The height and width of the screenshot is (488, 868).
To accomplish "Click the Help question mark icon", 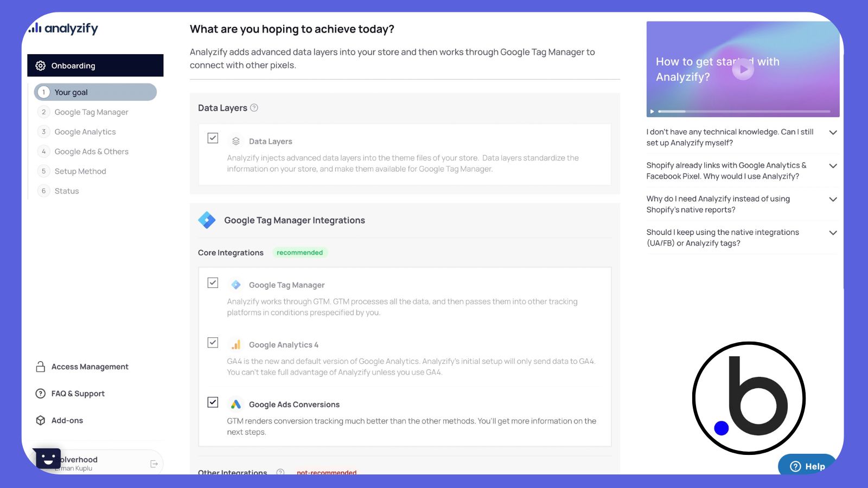I will coord(795,466).
